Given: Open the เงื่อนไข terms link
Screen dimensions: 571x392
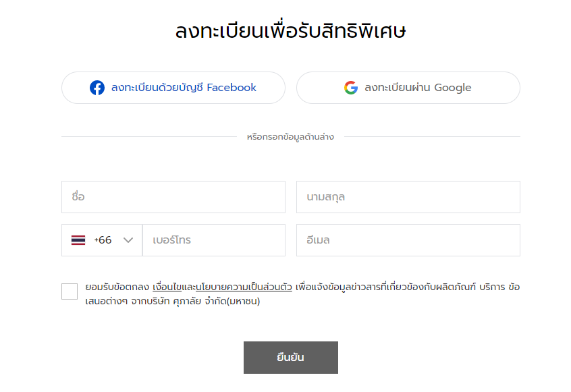Looking at the screenshot, I should click(167, 287).
